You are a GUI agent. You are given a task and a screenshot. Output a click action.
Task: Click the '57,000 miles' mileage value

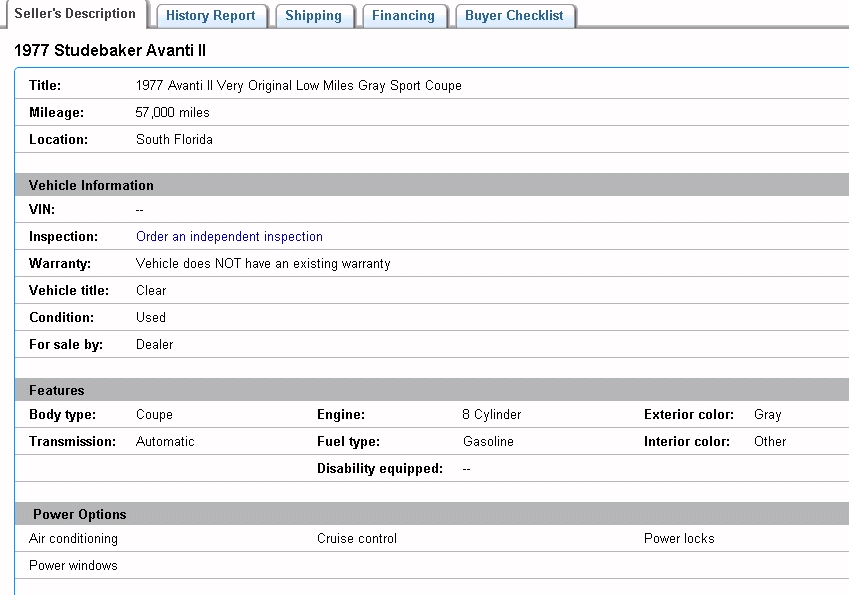click(172, 113)
